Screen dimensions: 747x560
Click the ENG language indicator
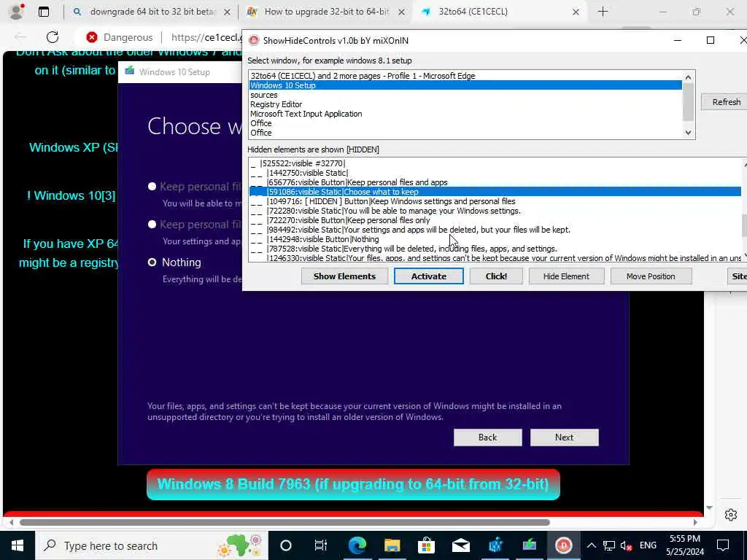pyautogui.click(x=648, y=545)
